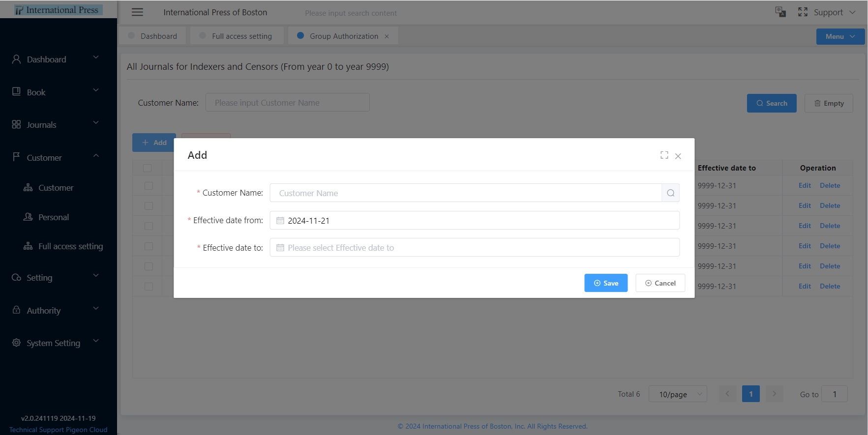The width and height of the screenshot is (868, 435).
Task: Click the search magnifier in Customer Name field
Action: [670, 193]
